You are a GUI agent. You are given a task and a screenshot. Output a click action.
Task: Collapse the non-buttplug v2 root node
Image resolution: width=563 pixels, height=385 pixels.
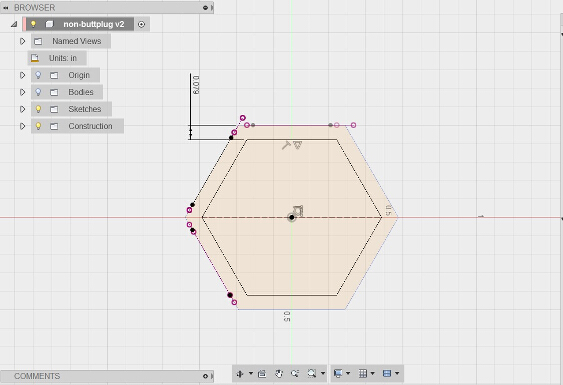(x=14, y=24)
